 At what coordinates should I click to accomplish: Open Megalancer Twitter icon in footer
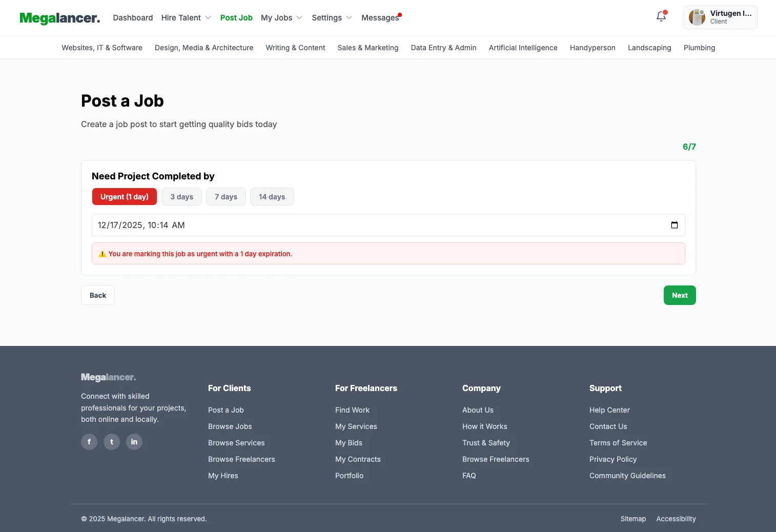click(x=112, y=442)
